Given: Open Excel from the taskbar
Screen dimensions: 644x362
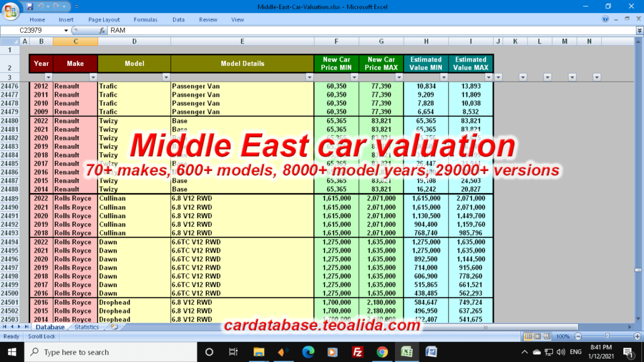Looking at the screenshot, I should [407, 351].
